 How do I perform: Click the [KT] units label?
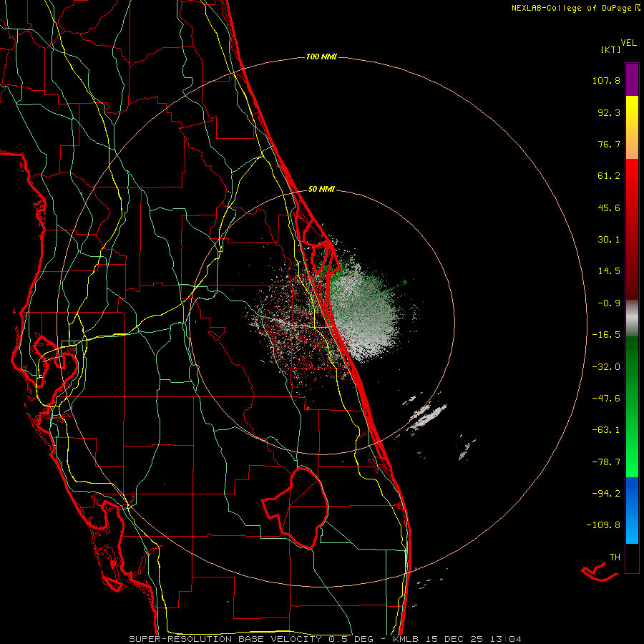611,49
